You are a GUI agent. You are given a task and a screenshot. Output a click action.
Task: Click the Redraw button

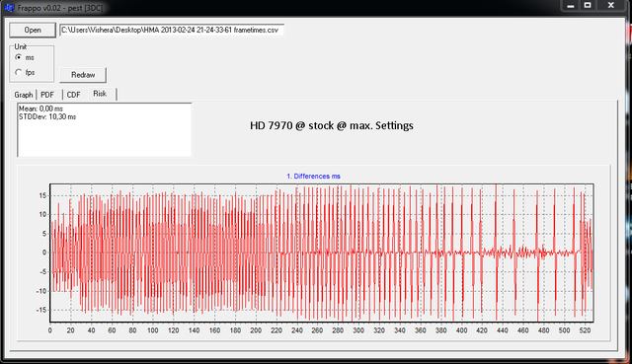click(x=83, y=75)
